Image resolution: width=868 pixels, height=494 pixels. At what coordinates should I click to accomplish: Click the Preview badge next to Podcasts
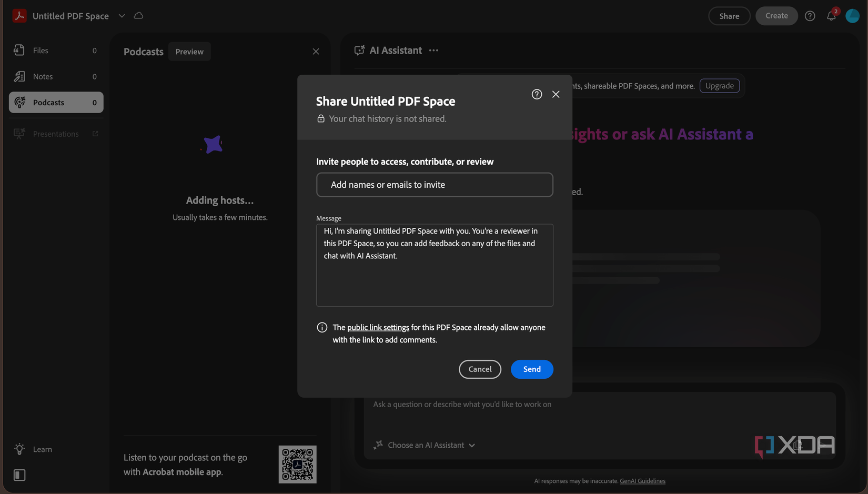coord(189,52)
